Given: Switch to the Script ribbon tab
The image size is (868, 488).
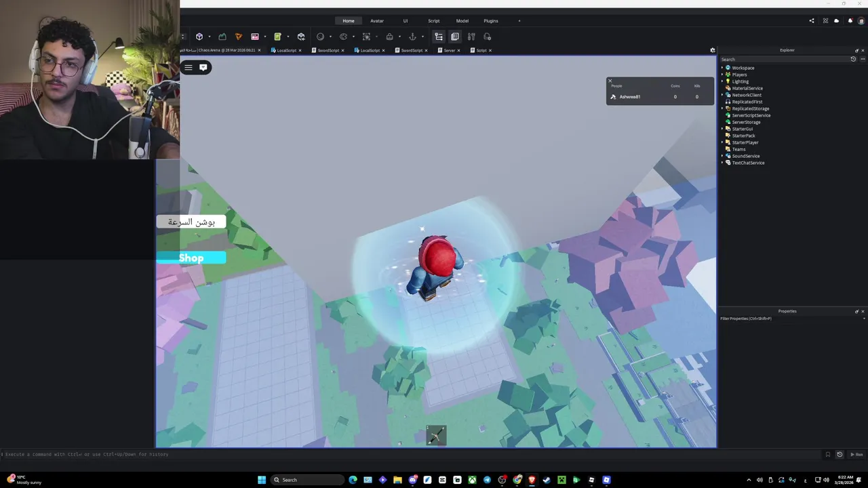Looking at the screenshot, I should [x=434, y=21].
